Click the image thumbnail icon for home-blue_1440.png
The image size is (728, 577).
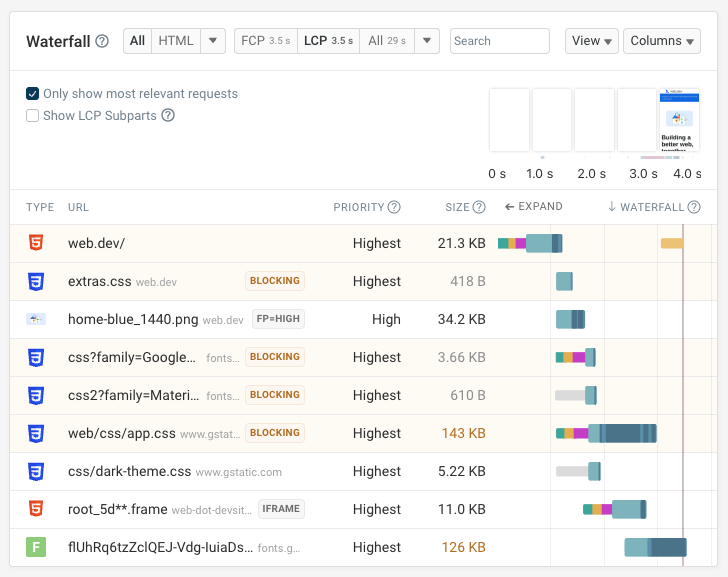[36, 319]
